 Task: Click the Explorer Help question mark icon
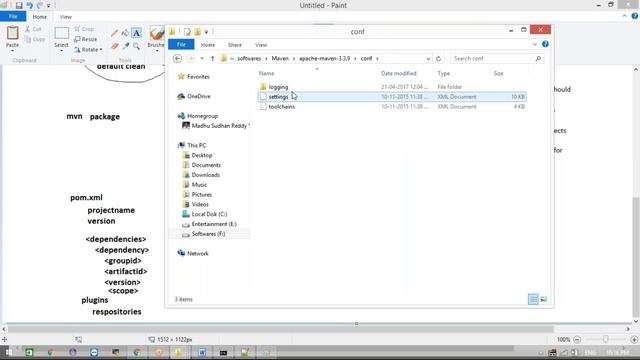coord(545,44)
